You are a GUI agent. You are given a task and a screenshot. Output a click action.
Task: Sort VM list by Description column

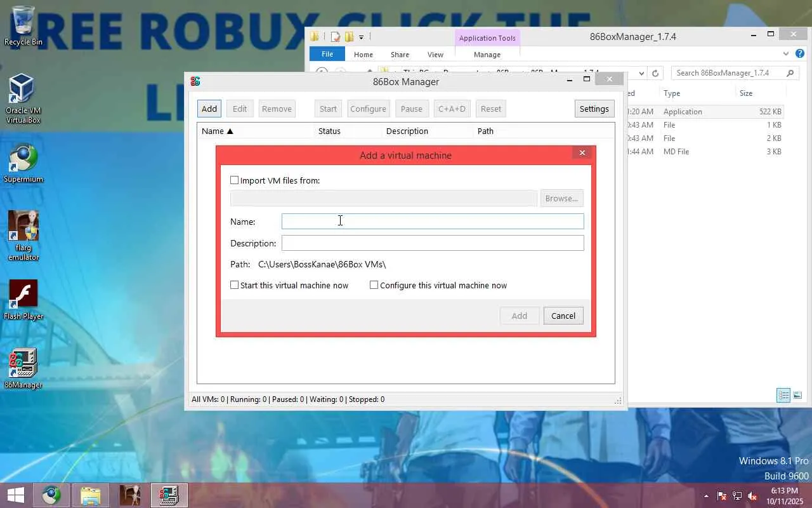click(427, 131)
